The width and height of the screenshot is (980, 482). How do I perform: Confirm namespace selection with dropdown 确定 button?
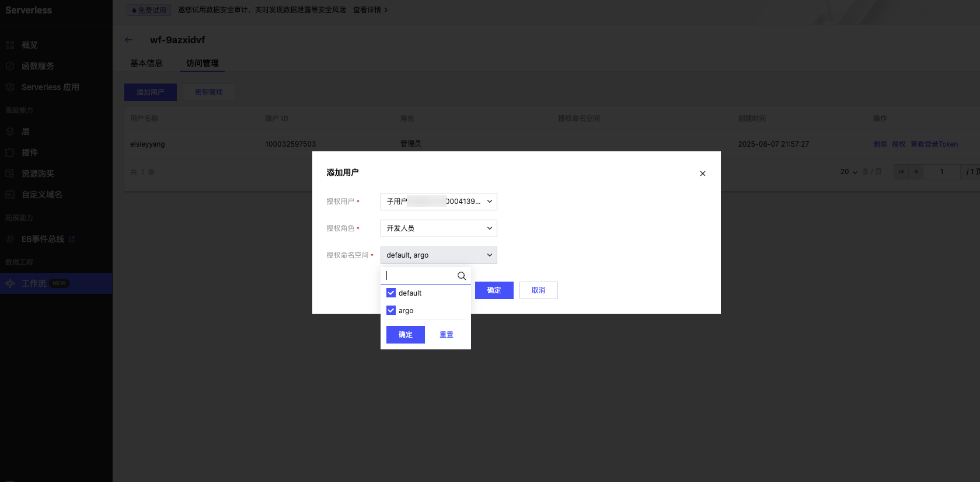click(406, 335)
